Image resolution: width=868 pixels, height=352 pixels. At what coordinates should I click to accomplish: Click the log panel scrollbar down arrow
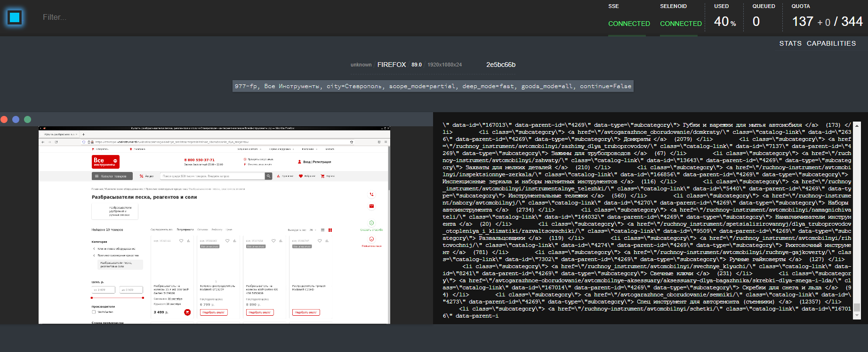(x=857, y=315)
